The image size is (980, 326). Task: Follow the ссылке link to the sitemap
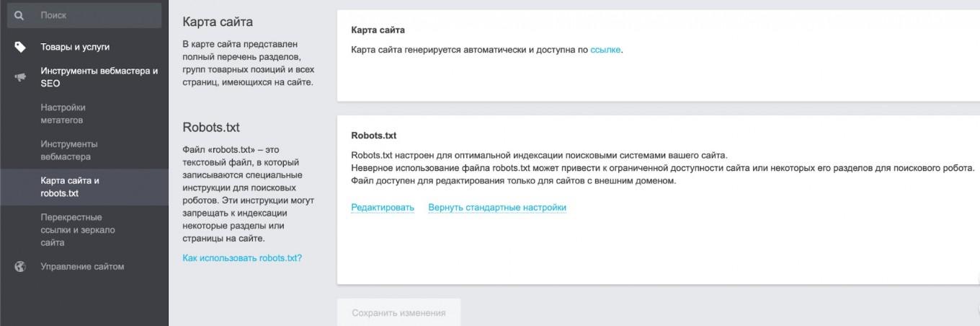605,50
